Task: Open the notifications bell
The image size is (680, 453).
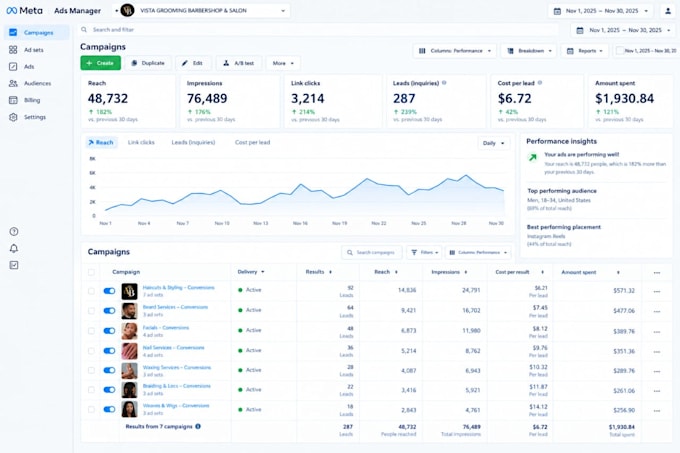Action: (14, 248)
